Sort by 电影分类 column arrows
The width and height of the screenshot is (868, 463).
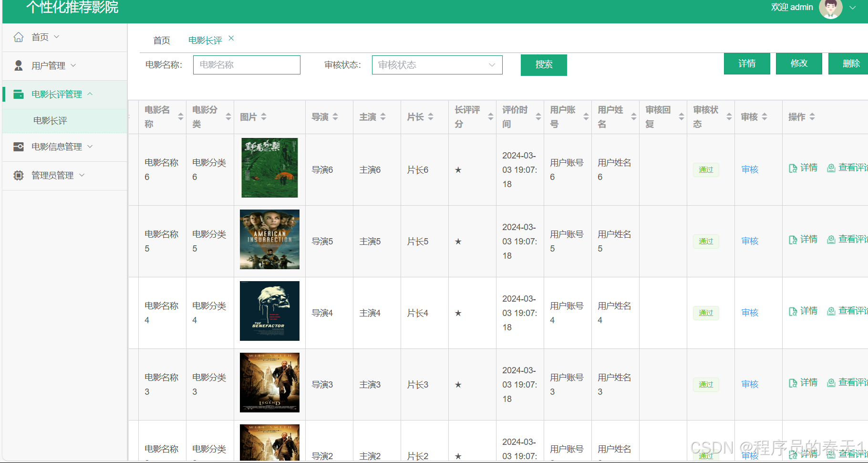pyautogui.click(x=228, y=117)
